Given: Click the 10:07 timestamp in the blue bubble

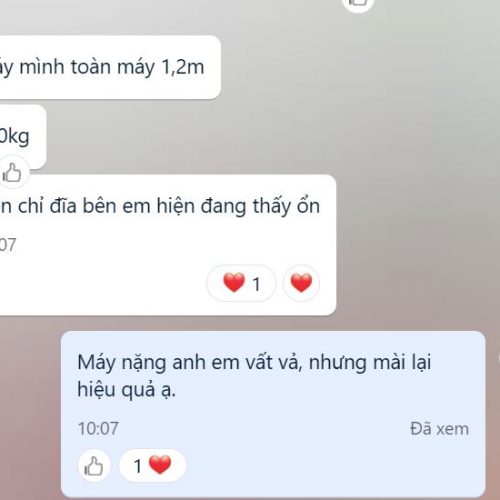Looking at the screenshot, I should click(98, 428).
